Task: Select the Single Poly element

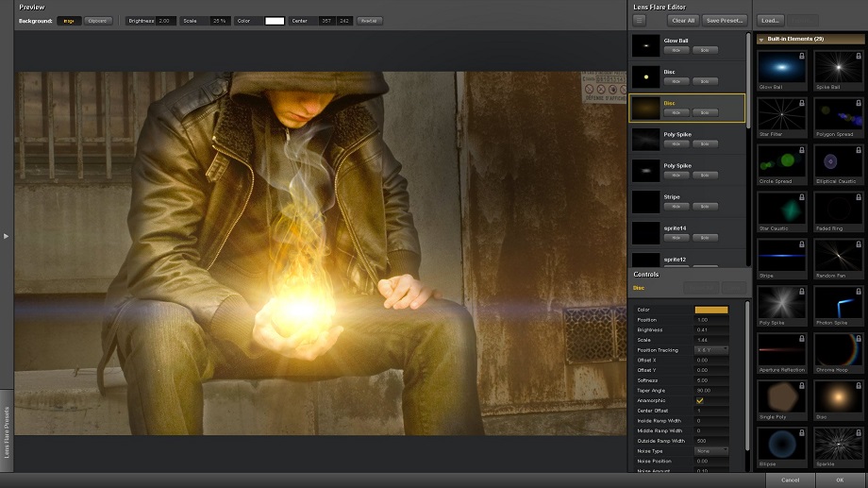Action: pyautogui.click(x=780, y=397)
